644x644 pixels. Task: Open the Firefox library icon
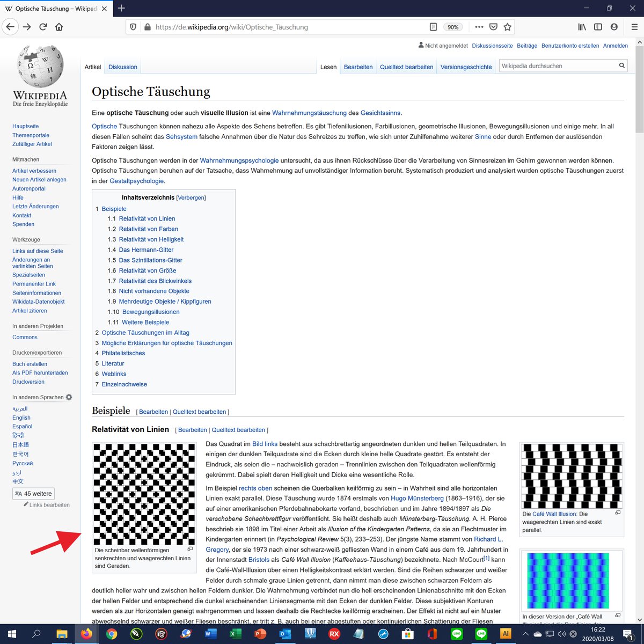click(582, 27)
